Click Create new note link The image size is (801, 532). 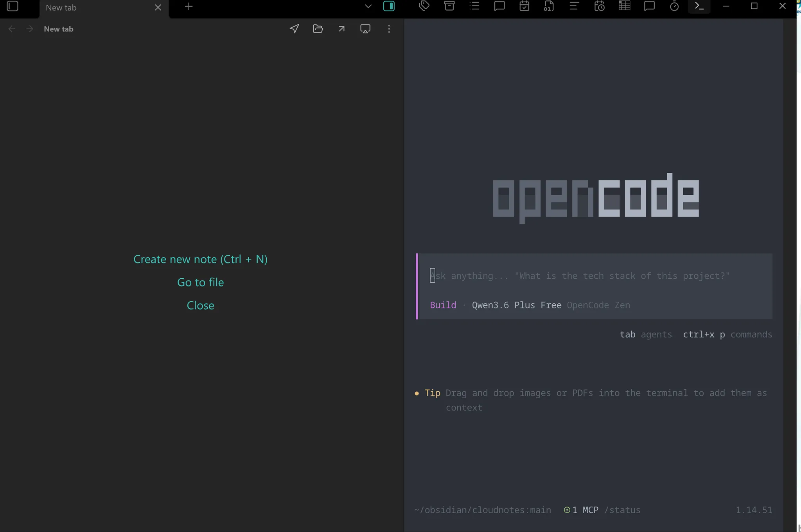(201, 259)
